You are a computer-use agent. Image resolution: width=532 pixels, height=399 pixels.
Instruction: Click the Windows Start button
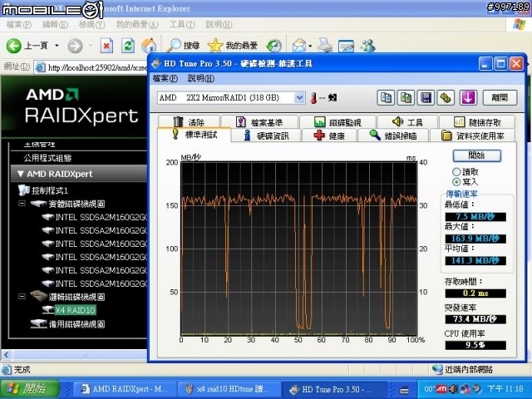pyautogui.click(x=30, y=388)
